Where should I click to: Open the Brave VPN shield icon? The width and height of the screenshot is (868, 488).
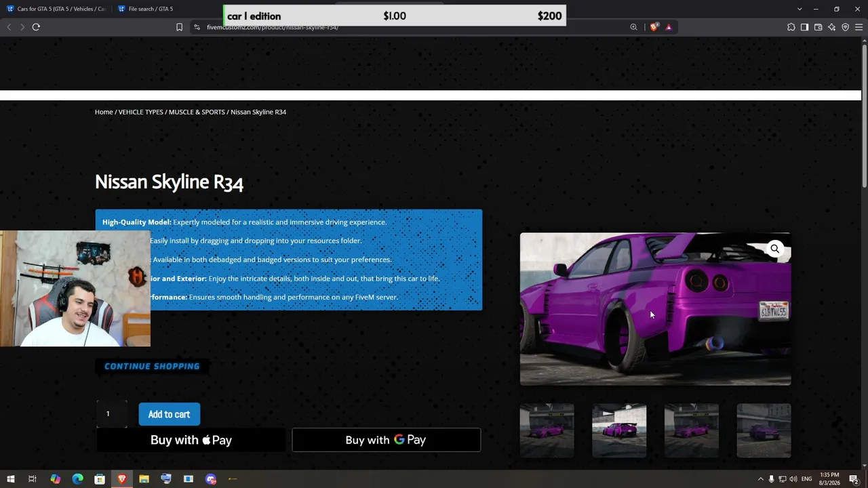coord(845,27)
